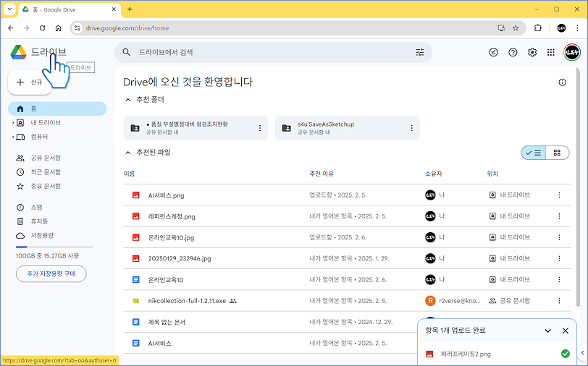Open 제목 없는 문서 document

(167, 322)
